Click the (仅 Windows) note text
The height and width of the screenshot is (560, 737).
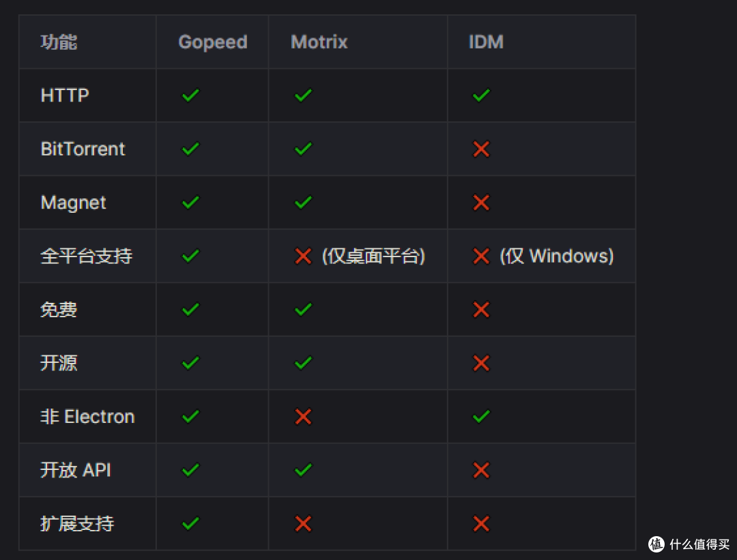point(557,256)
